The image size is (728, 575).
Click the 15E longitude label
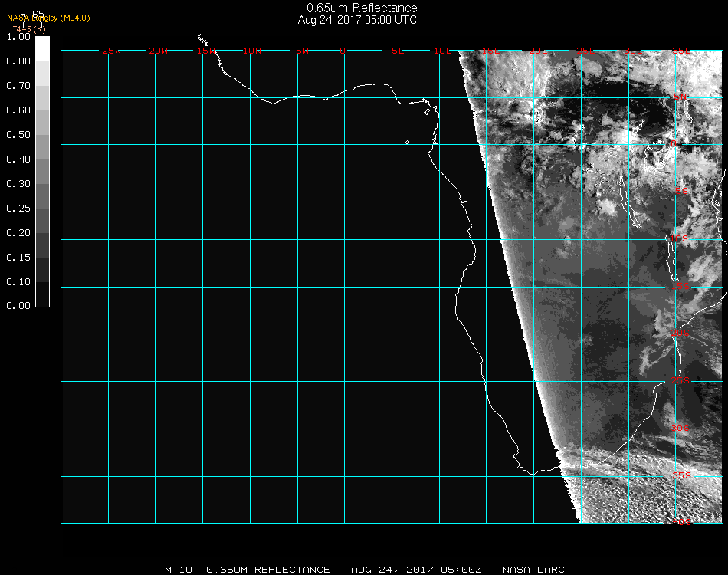tap(490, 51)
